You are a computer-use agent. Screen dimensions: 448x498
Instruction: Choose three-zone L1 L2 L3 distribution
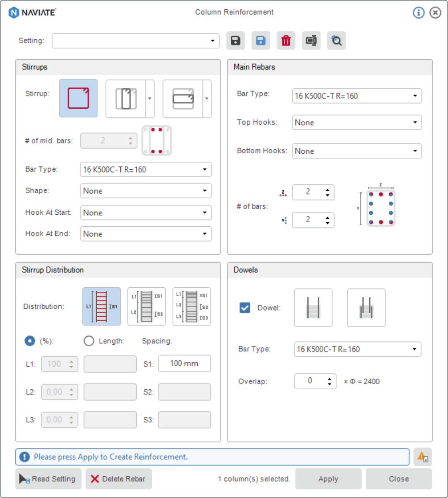pyautogui.click(x=192, y=307)
